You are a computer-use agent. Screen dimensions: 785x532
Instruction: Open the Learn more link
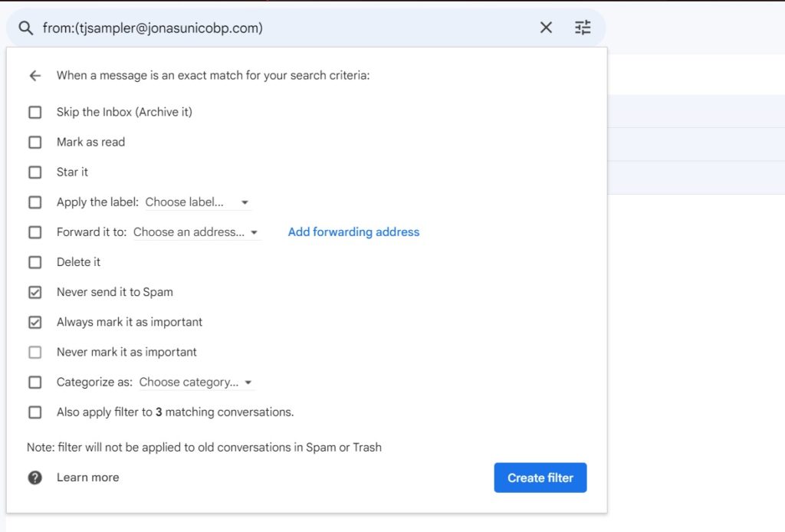[x=87, y=478]
